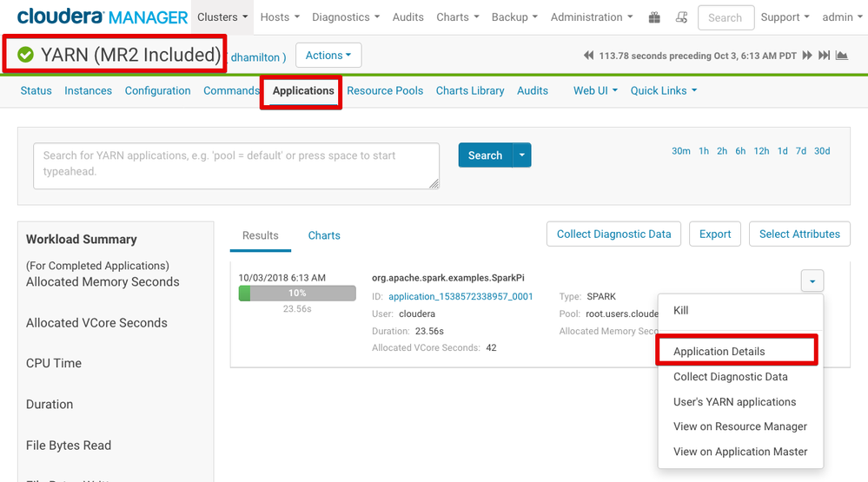Choose View on Application Master
Viewport: 868px width, 482px height.
tap(740, 452)
